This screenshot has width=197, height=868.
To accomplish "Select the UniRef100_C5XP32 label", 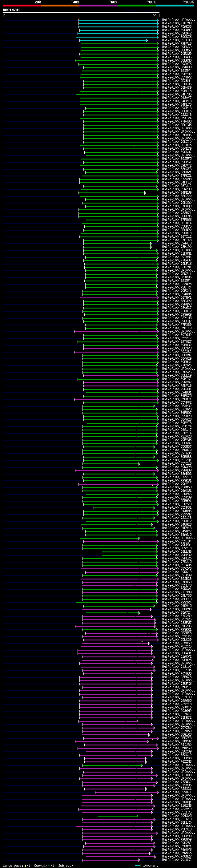I will tap(177, 406).
